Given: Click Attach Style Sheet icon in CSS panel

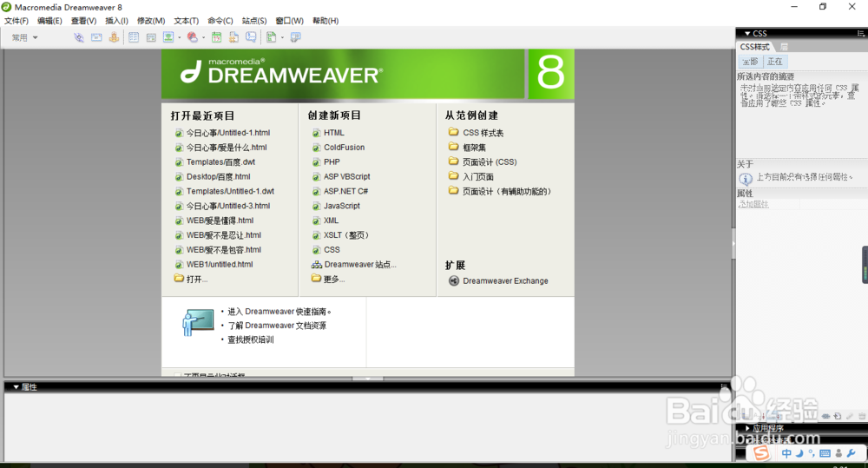Looking at the screenshot, I should click(x=825, y=416).
